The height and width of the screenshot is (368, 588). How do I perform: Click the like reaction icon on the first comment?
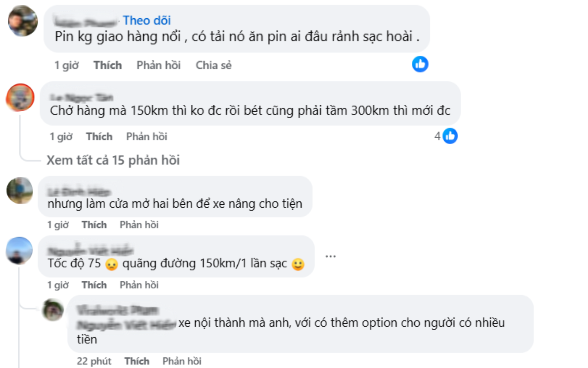pos(420,64)
